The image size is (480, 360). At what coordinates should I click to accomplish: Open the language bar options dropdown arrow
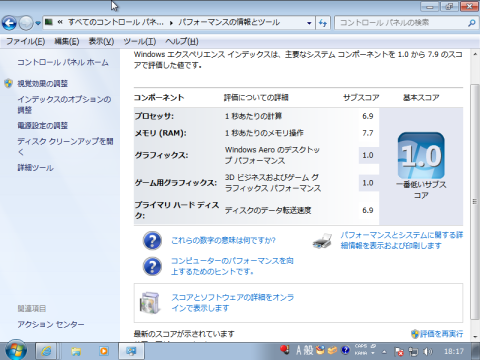(373, 353)
